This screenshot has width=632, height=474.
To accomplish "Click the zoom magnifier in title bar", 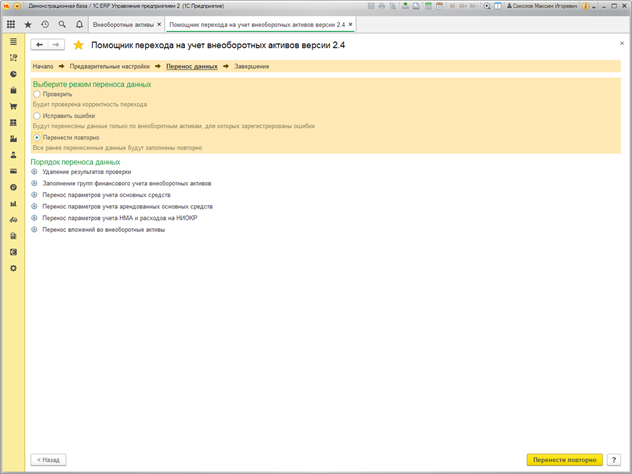I will coord(487,6).
